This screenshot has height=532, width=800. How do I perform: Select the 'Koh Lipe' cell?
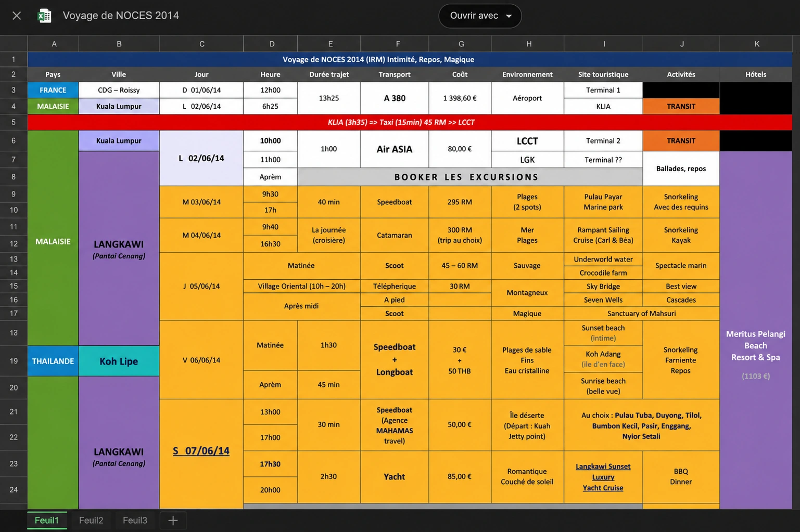[119, 361]
